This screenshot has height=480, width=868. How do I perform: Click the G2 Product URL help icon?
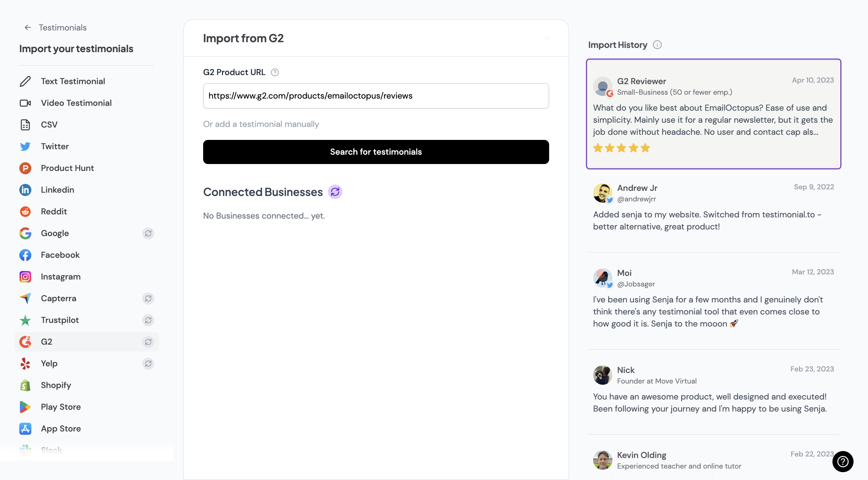[275, 72]
